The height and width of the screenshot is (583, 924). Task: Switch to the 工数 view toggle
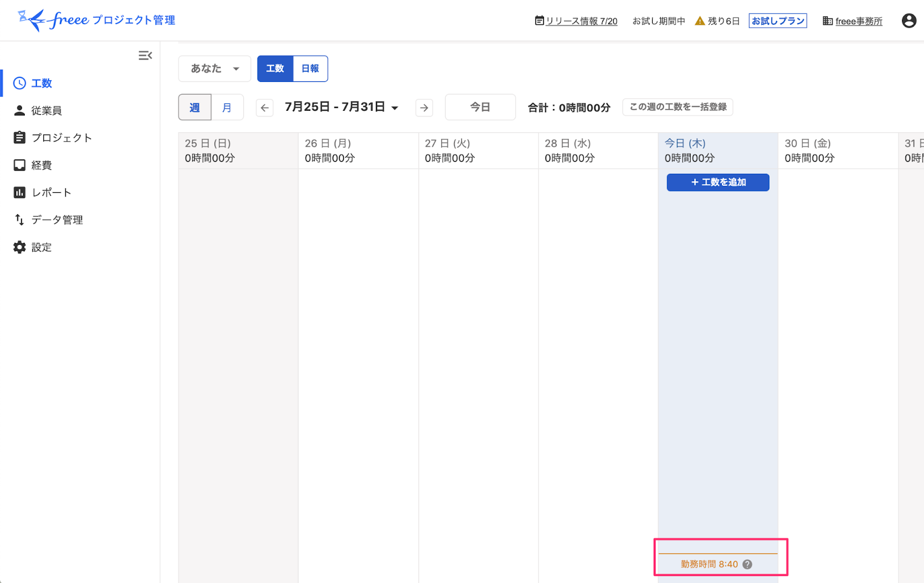tap(275, 69)
